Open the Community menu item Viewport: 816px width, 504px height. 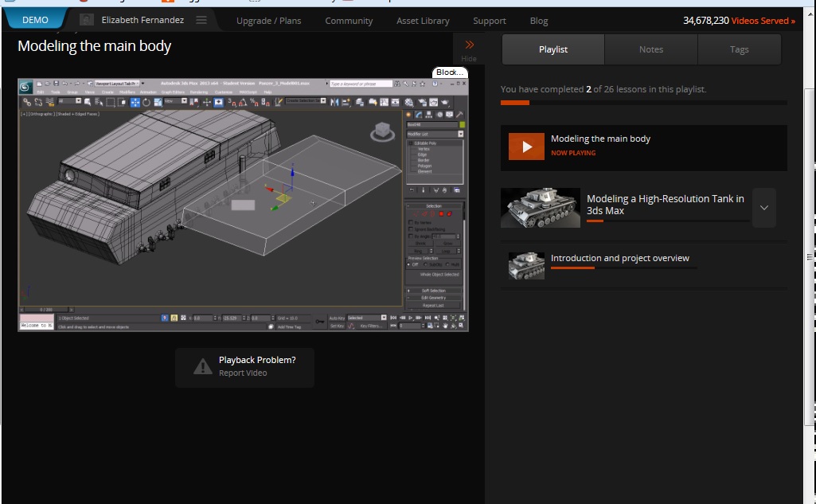click(349, 21)
